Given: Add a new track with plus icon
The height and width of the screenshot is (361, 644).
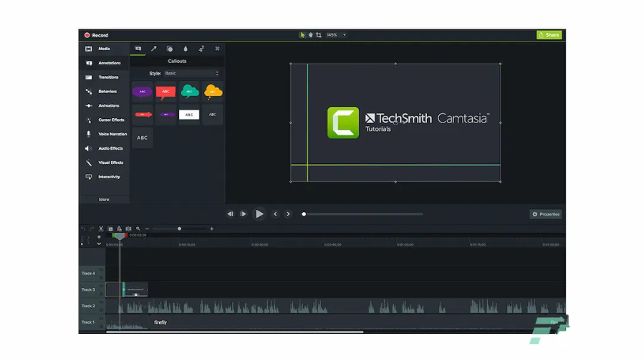Looking at the screenshot, I should click(x=99, y=237).
